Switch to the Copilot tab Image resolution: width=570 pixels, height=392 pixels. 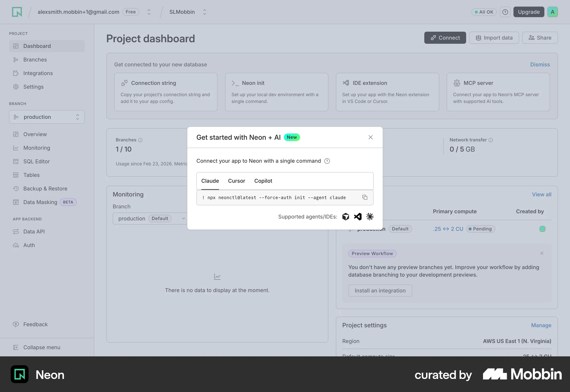click(263, 181)
